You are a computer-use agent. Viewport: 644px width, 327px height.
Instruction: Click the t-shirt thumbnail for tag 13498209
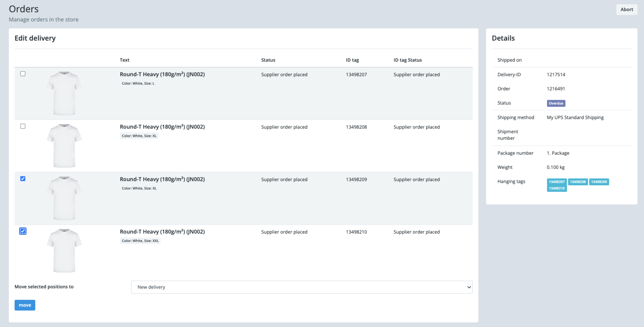[x=64, y=198]
